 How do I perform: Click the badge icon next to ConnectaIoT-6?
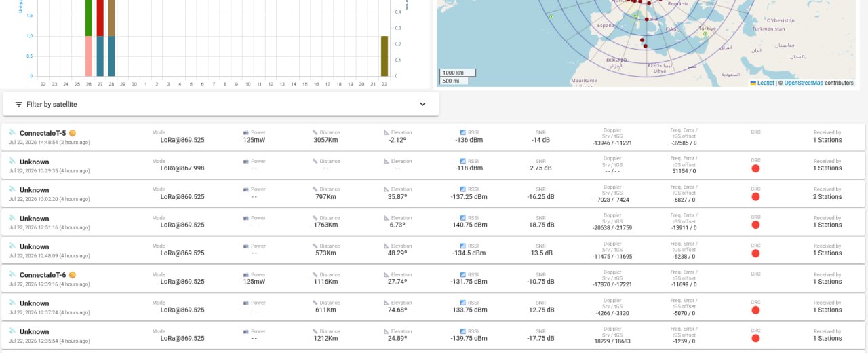click(x=73, y=275)
